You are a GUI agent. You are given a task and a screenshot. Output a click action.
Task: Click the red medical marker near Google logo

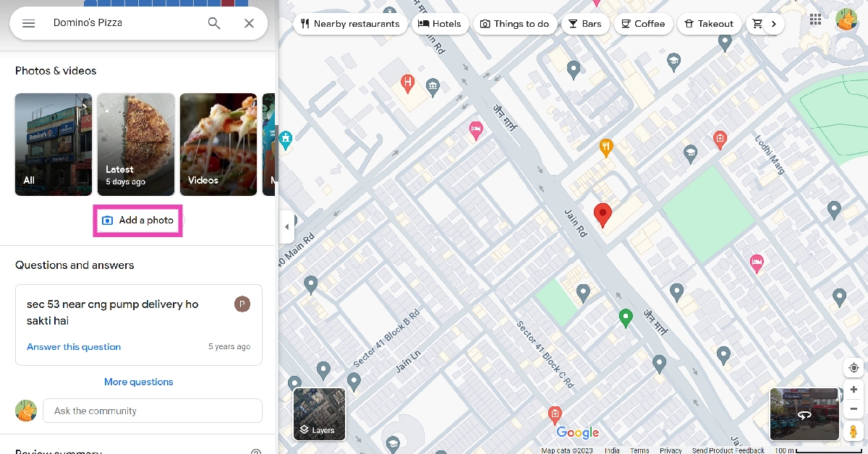pos(555,414)
